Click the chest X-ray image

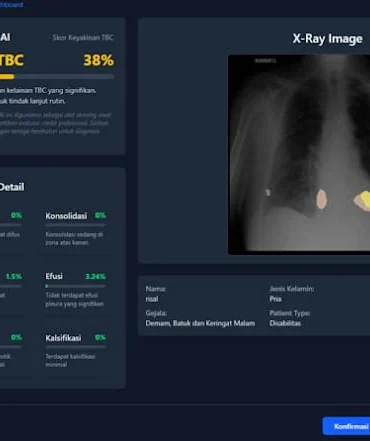[x=299, y=155]
